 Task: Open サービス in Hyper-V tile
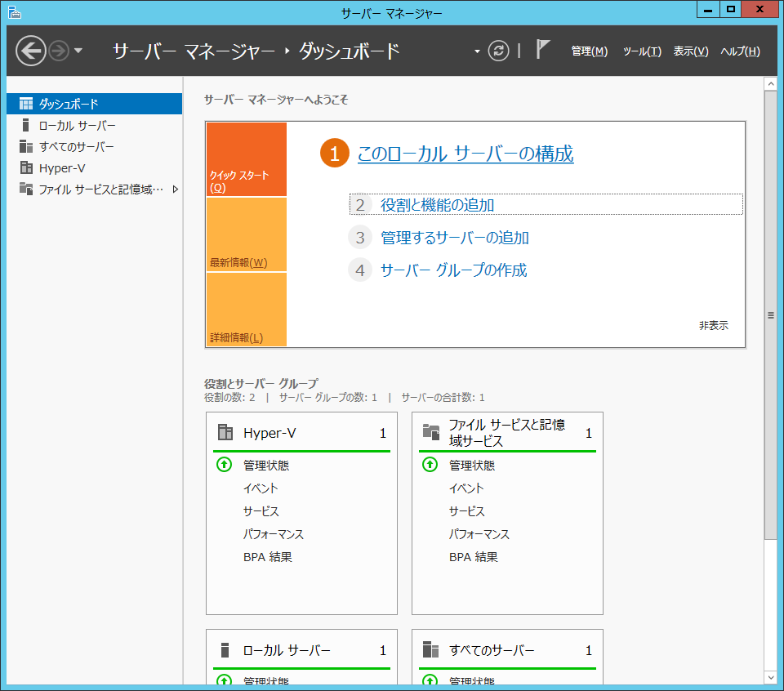click(x=261, y=511)
